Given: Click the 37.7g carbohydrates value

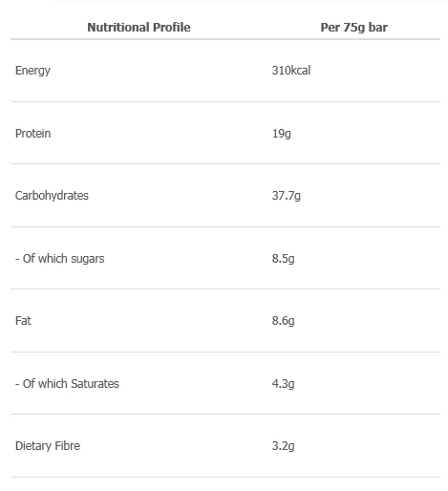Looking at the screenshot, I should pyautogui.click(x=286, y=196).
